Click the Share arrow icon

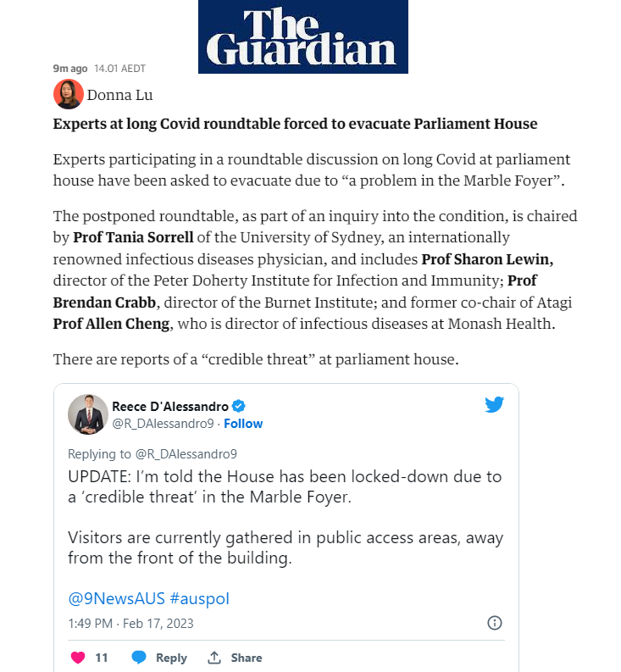tap(214, 658)
